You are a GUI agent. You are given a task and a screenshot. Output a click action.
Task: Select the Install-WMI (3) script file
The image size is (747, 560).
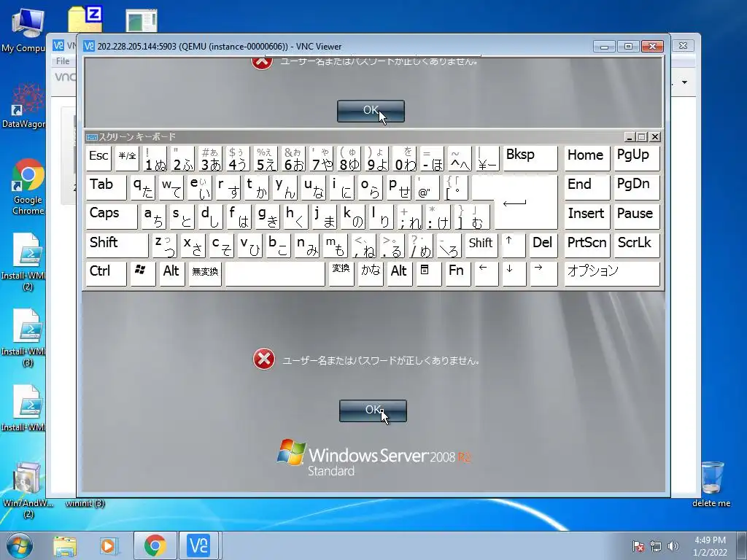[x=24, y=338]
